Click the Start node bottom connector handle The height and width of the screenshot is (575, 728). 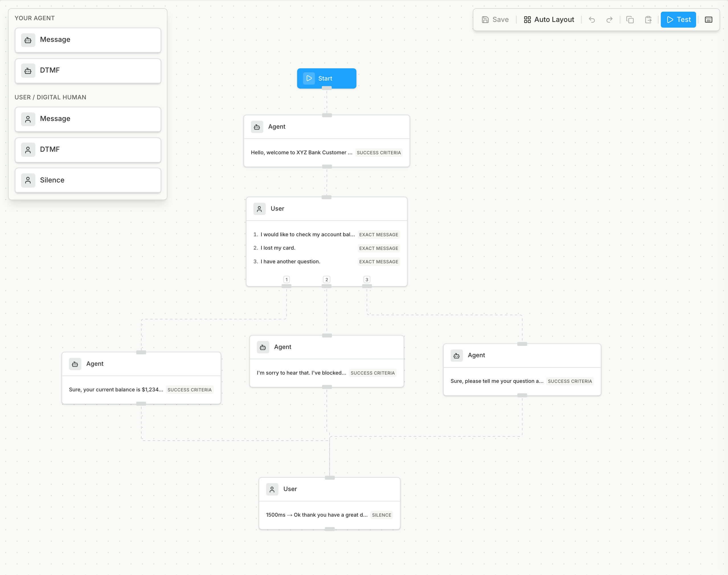(326, 88)
